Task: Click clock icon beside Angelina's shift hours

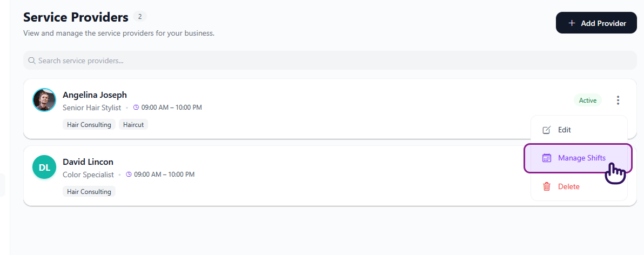Action: [136, 108]
